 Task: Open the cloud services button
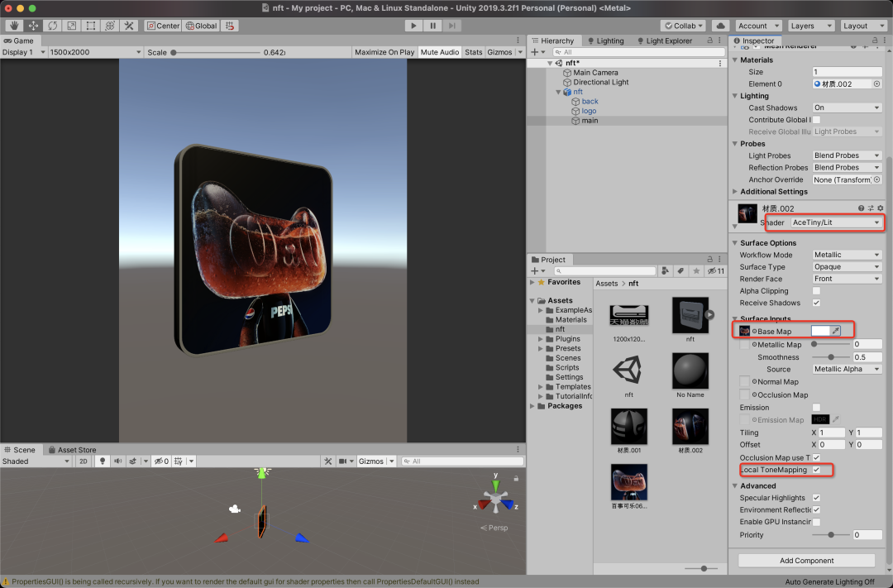point(720,26)
